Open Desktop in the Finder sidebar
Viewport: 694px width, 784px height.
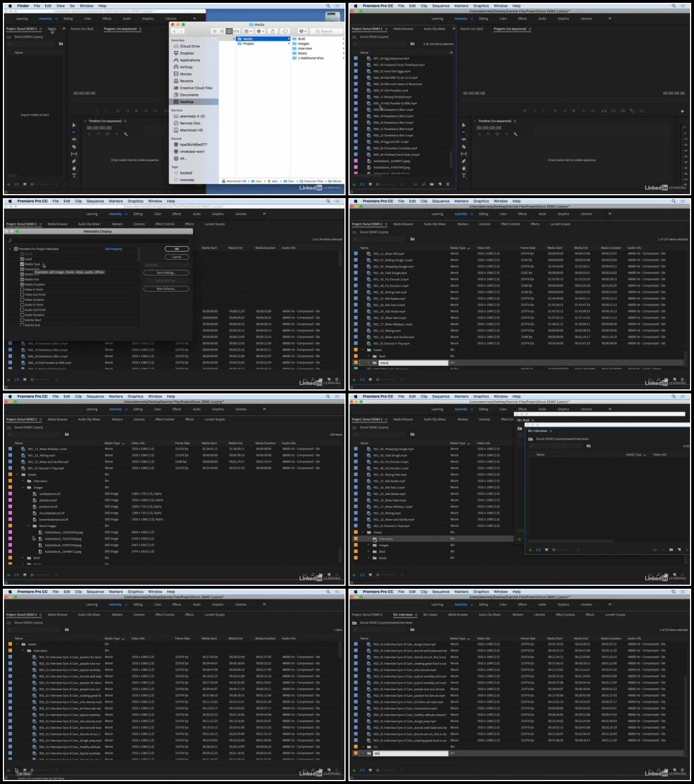187,102
